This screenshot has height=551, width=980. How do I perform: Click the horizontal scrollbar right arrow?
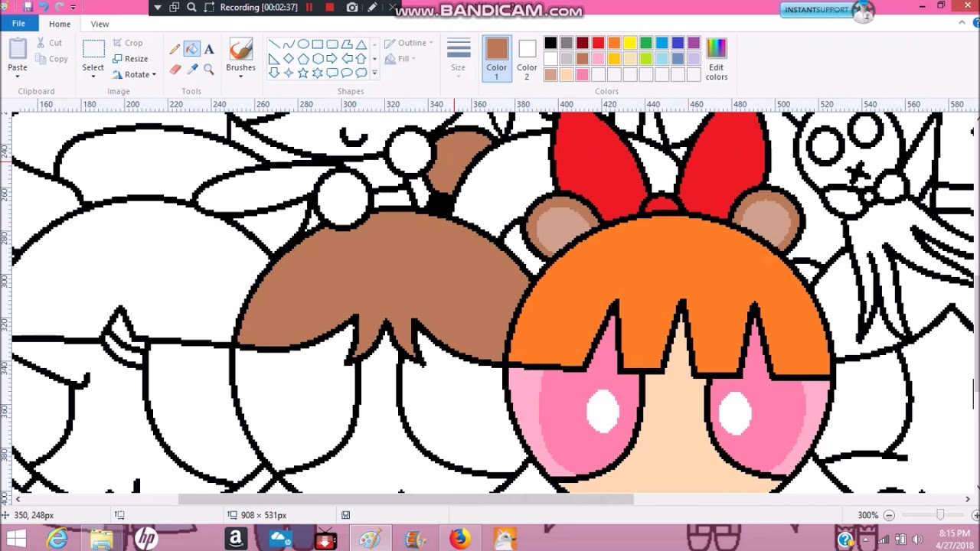967,499
